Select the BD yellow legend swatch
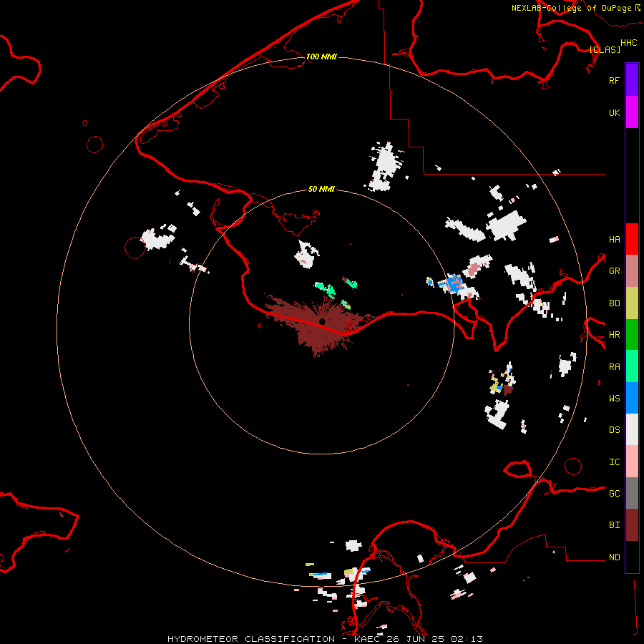The height and width of the screenshot is (644, 644). pos(632,303)
